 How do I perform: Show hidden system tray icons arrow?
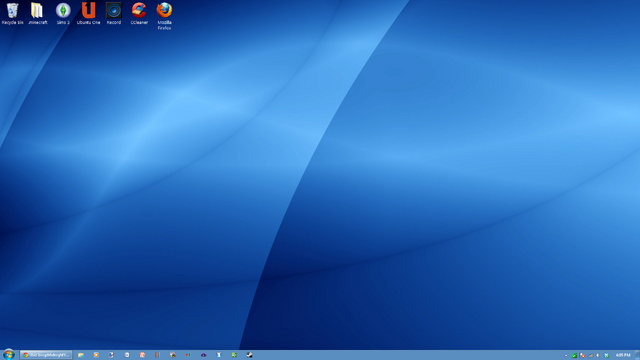point(566,356)
